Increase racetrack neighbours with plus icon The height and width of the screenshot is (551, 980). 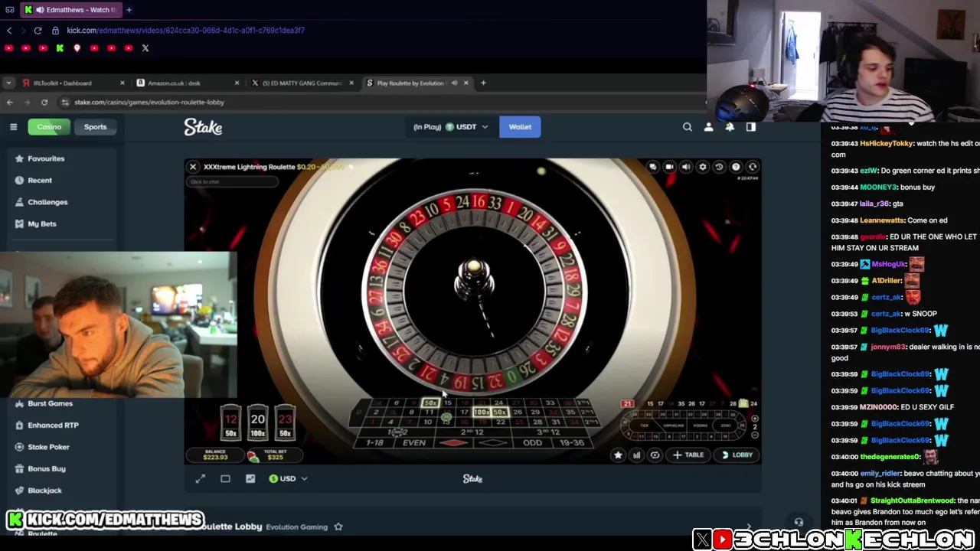(x=755, y=419)
